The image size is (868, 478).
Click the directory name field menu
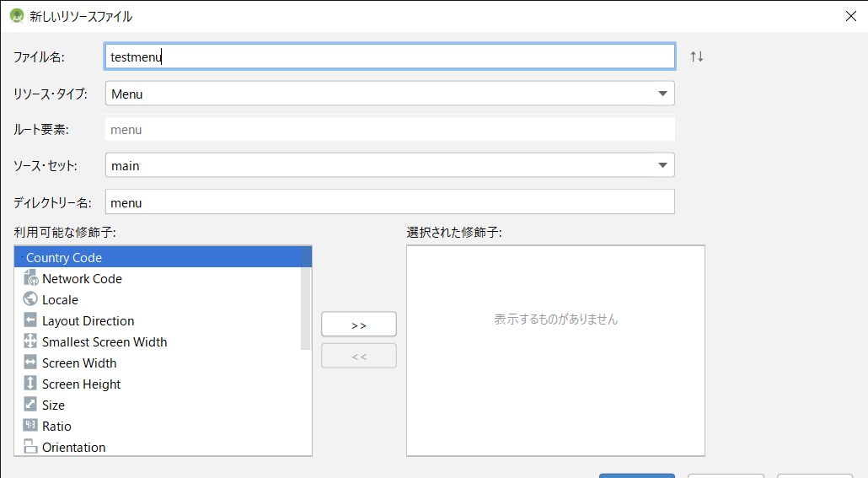pos(389,202)
